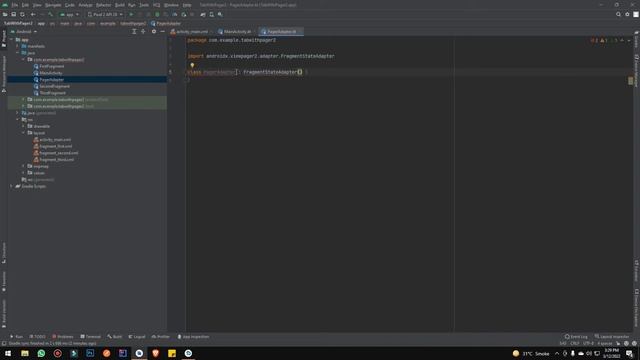
Task: Open fragment_third.xml in the tree
Action: click(x=53, y=160)
